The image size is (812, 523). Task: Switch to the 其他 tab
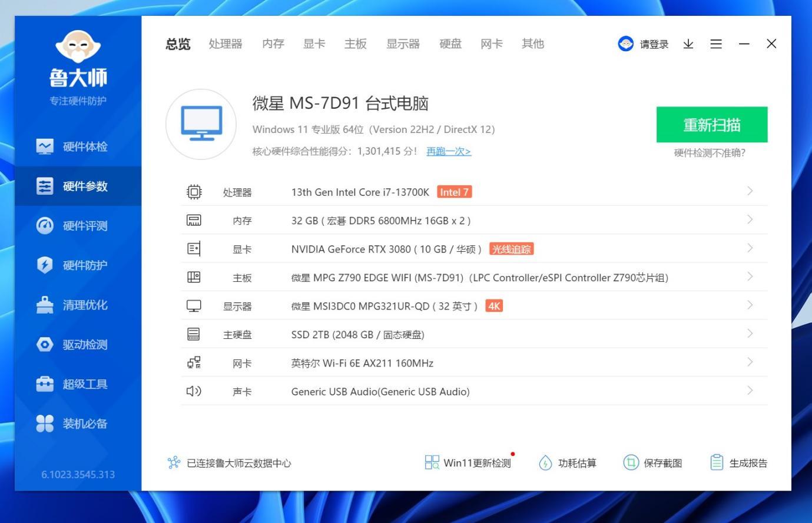[x=533, y=44]
